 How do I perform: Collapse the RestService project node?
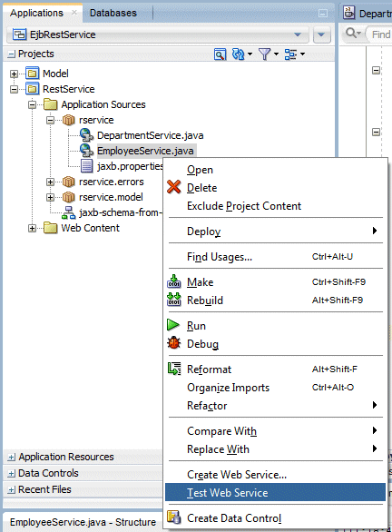14,89
